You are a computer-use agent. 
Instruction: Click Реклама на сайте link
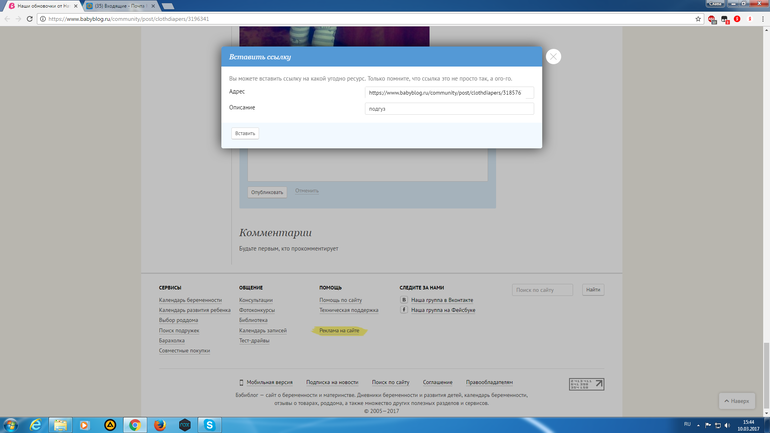339,330
